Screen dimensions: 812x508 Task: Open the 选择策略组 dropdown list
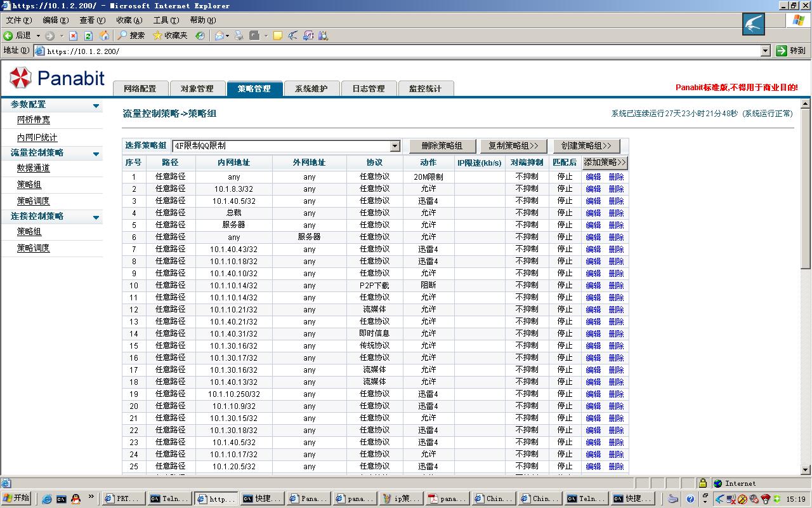pos(286,146)
